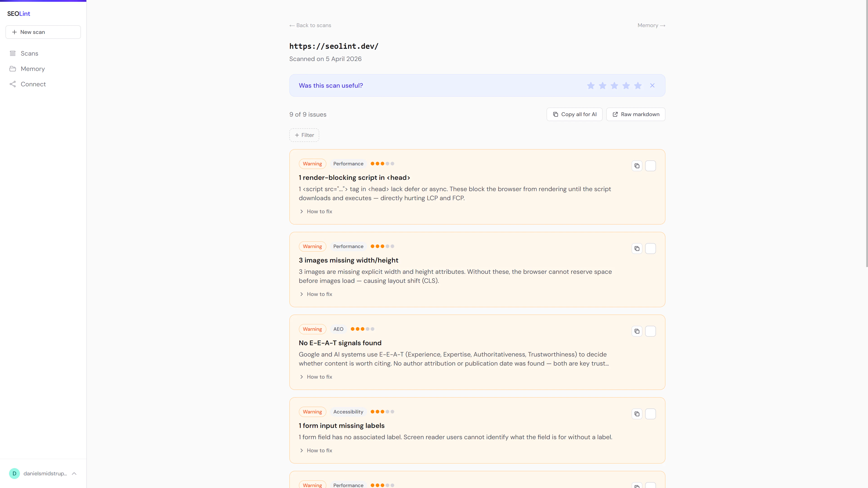Tick the E-E-A-T signals issue checkbox
This screenshot has width=868, height=488.
(x=650, y=331)
